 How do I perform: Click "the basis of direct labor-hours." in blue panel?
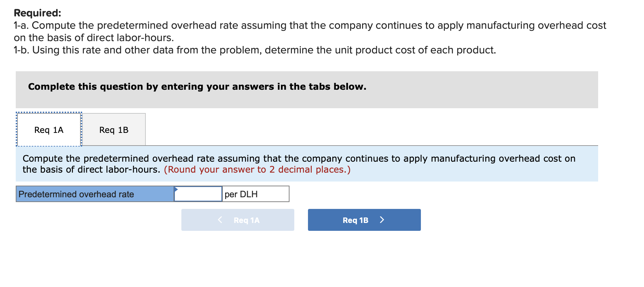click(x=91, y=170)
